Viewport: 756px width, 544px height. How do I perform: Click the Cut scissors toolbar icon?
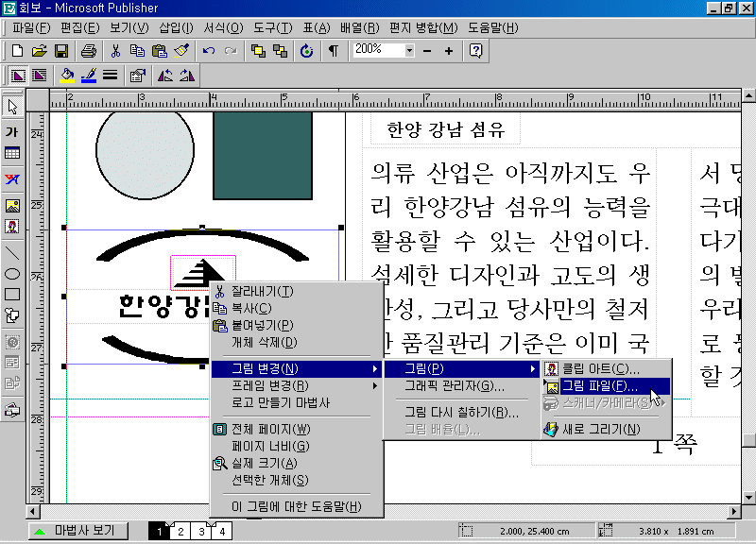point(115,51)
